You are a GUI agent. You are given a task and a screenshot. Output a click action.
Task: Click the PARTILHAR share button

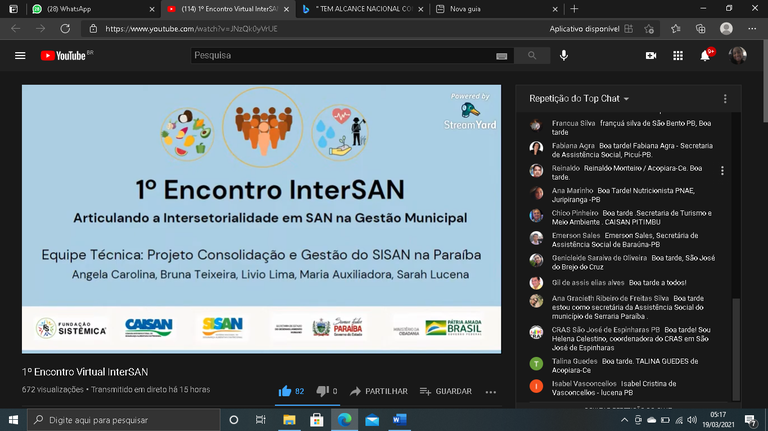[x=378, y=391]
